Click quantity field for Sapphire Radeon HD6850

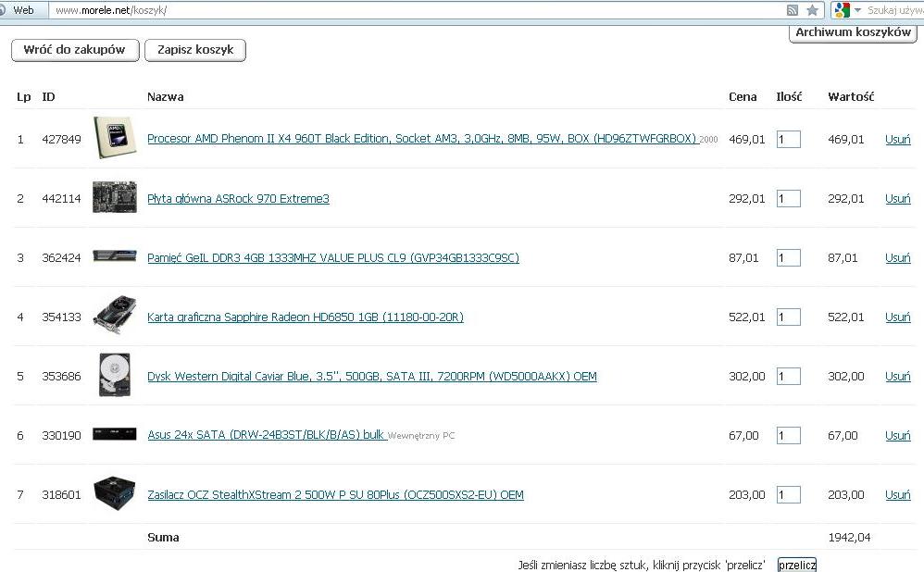pos(789,317)
